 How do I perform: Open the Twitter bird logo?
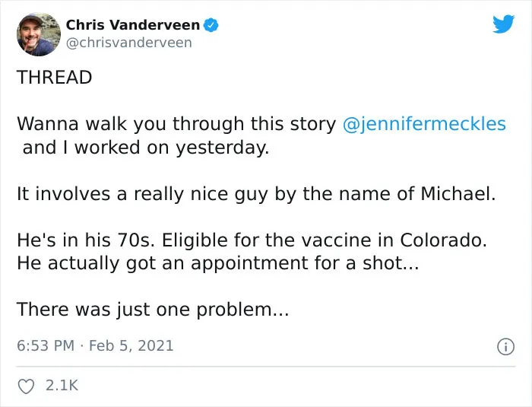tap(503, 24)
